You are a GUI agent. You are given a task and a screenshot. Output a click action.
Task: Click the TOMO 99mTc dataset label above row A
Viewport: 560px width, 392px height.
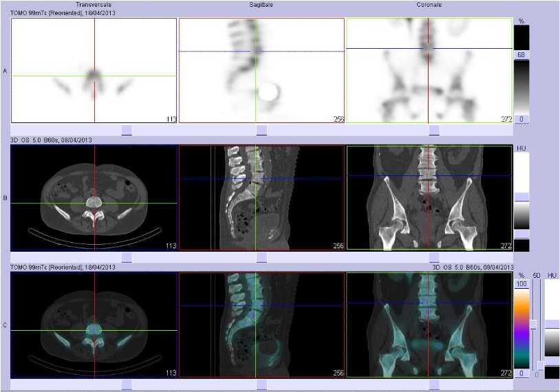[x=63, y=13]
